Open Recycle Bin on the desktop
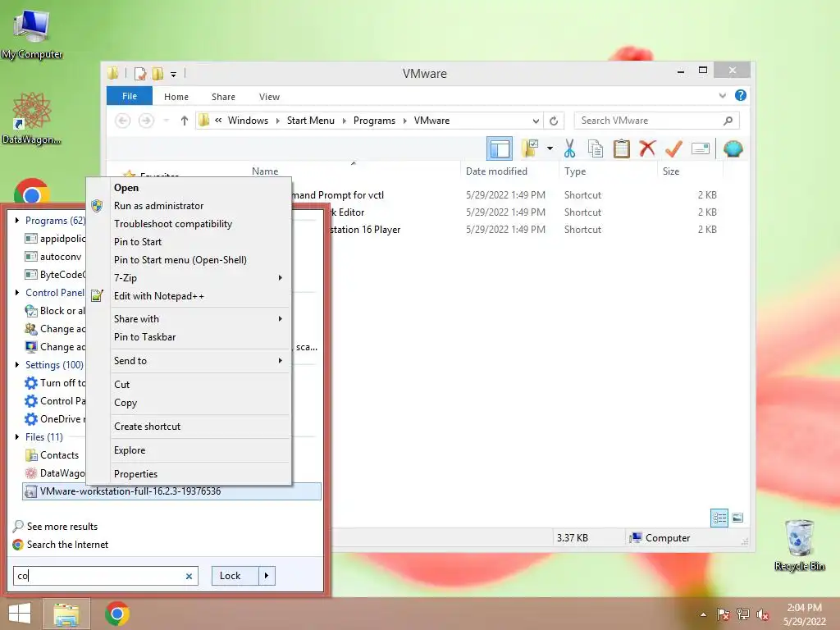 pos(799,546)
